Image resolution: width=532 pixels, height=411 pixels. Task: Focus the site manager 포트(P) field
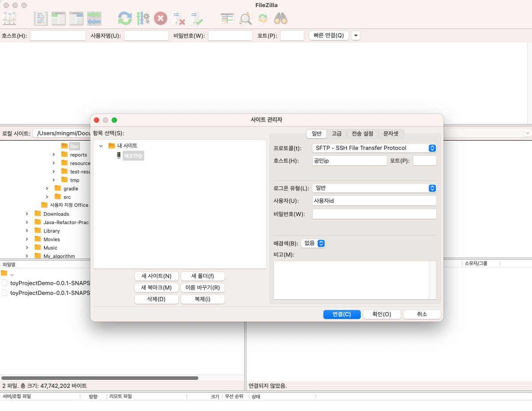click(424, 161)
